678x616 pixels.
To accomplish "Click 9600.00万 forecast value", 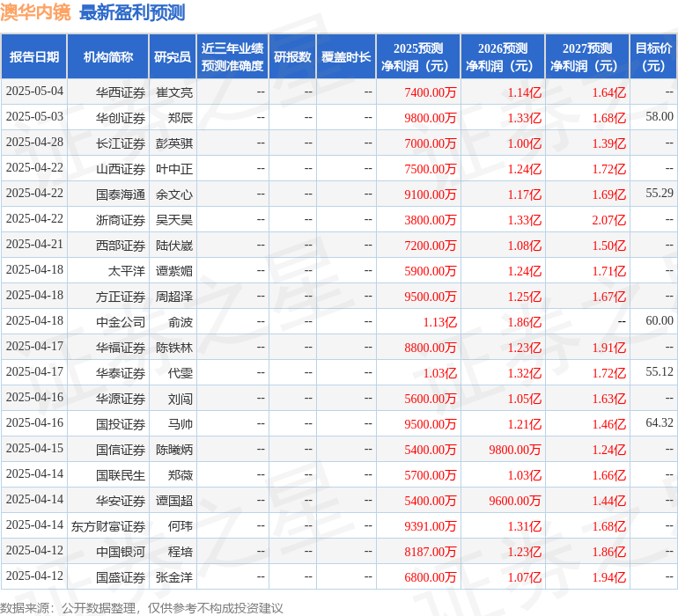I will (x=514, y=500).
